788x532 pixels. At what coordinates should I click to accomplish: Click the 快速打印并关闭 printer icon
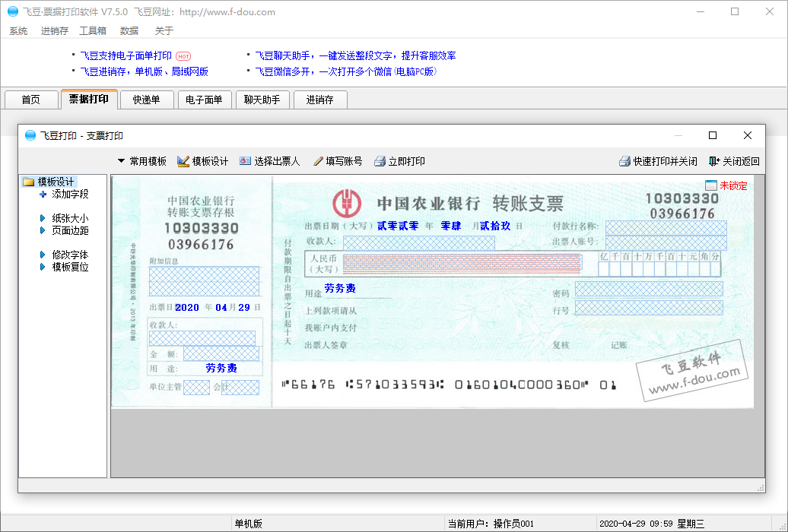click(x=624, y=161)
